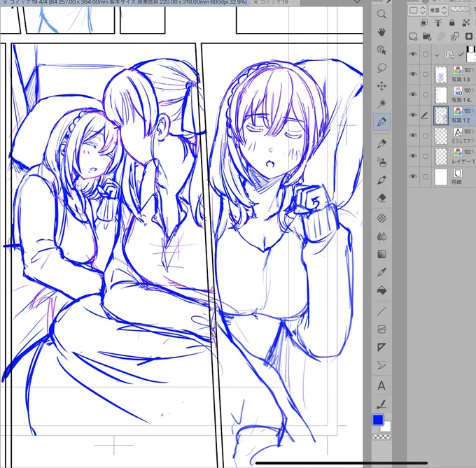Image resolution: width=476 pixels, height=468 pixels.
Task: Select the Lasso selection tool
Action: pyautogui.click(x=381, y=68)
